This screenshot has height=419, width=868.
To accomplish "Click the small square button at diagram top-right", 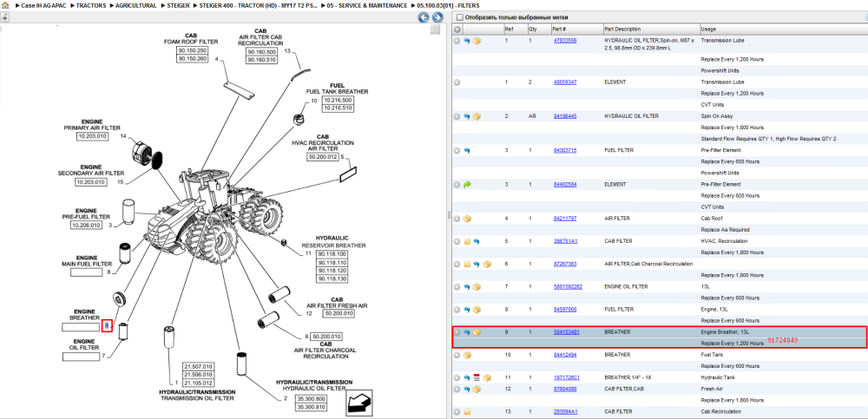I will coord(436,29).
